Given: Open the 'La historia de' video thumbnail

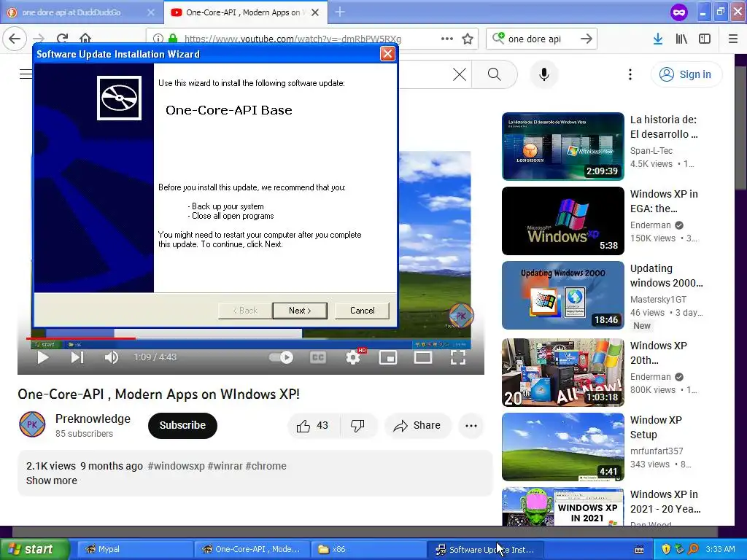Looking at the screenshot, I should (562, 146).
